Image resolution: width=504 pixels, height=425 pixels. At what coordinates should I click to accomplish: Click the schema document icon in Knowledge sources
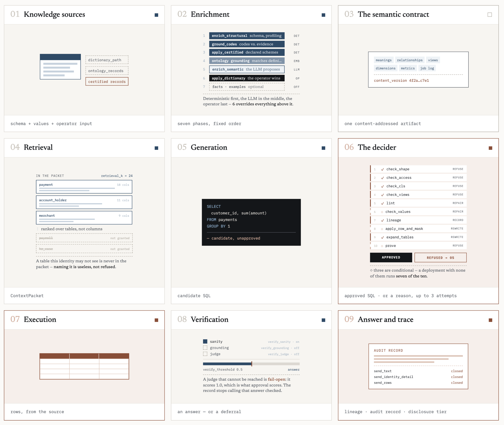point(60,67)
